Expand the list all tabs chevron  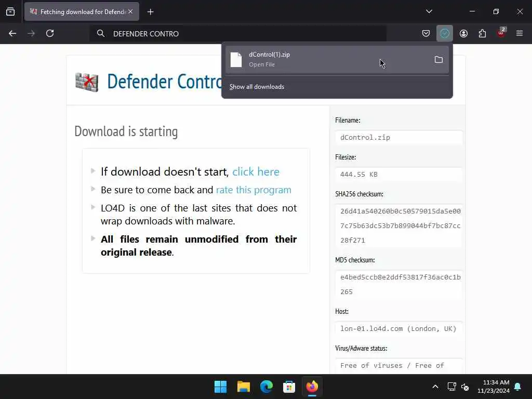point(429,11)
